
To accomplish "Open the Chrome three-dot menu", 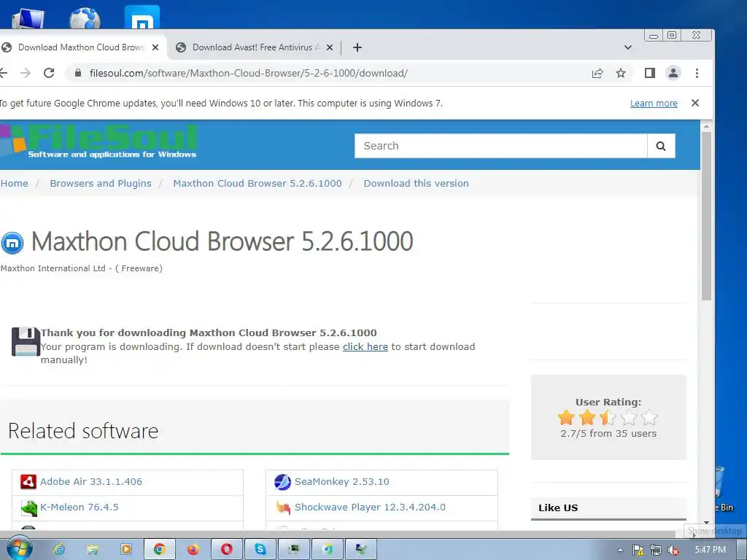I will [697, 73].
